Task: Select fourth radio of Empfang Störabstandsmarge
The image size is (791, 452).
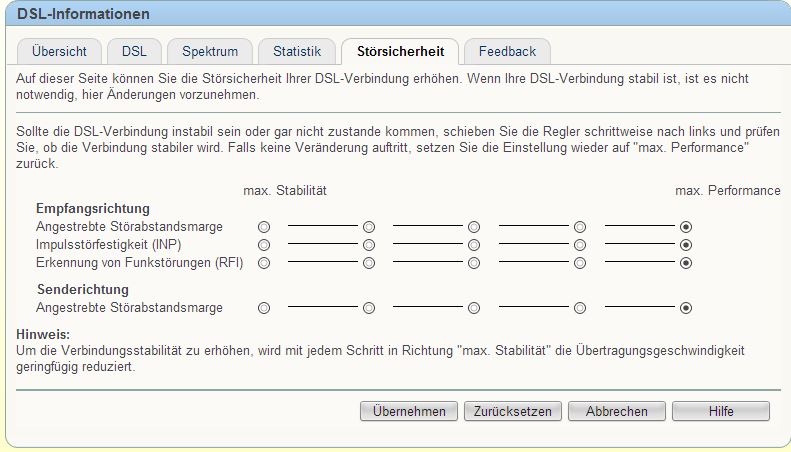Action: [x=580, y=227]
